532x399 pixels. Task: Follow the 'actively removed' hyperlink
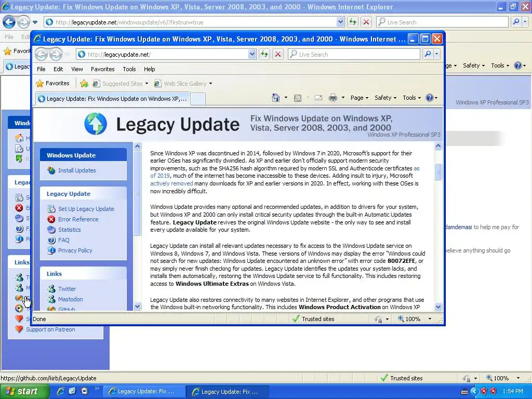click(171, 183)
